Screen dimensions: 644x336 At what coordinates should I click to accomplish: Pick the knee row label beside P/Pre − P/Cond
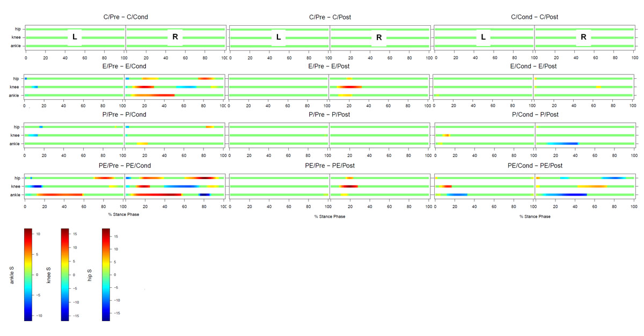[x=16, y=136]
